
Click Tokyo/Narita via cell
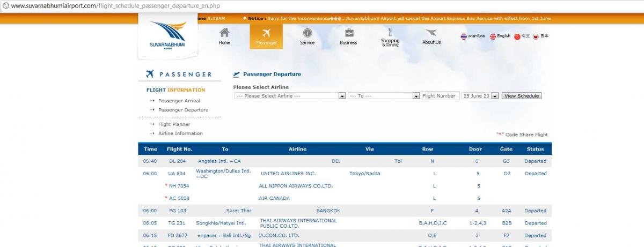coord(364,174)
